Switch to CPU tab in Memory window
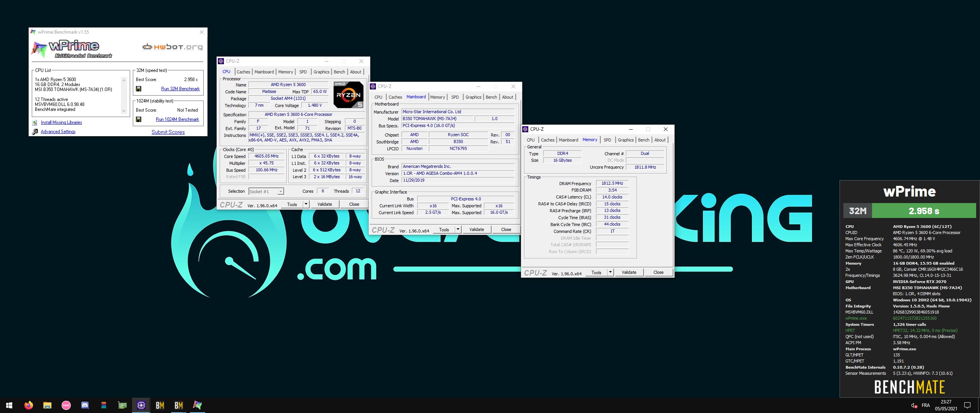 pyautogui.click(x=531, y=140)
